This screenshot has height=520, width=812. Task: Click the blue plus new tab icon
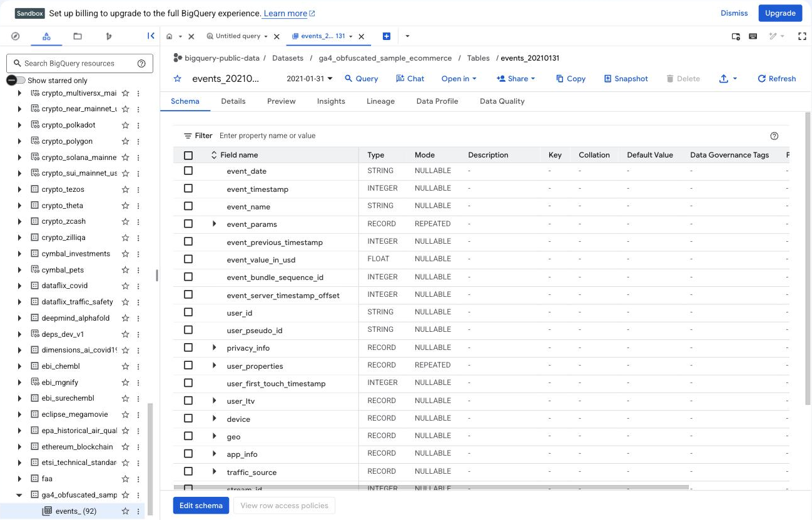387,36
